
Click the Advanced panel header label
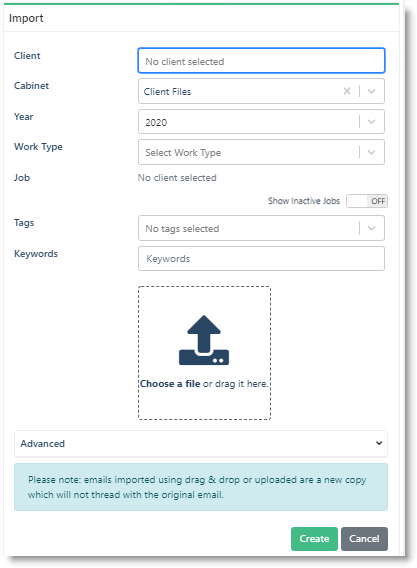42,443
